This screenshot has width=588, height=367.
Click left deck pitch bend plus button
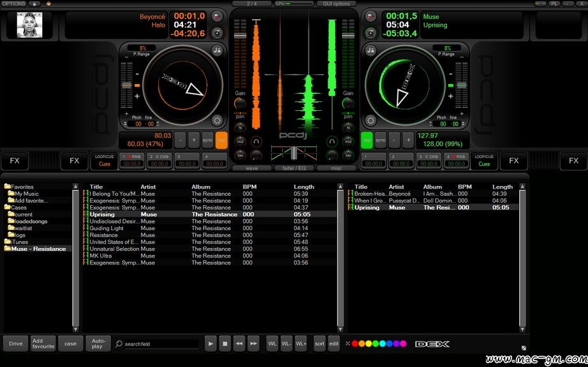(194, 140)
